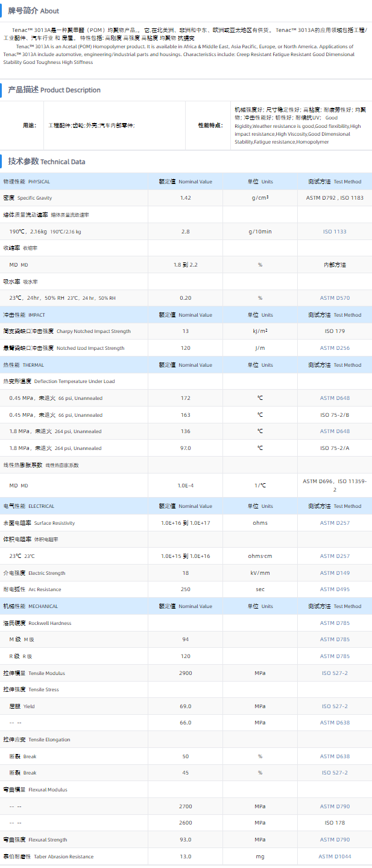Open ISO 527-2 in the Tensile Modulus row
This screenshot has height=868, width=372.
pos(335,673)
